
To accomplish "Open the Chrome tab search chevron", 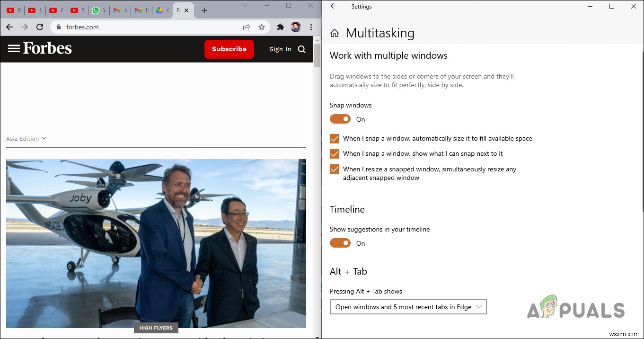I will coord(245,5).
